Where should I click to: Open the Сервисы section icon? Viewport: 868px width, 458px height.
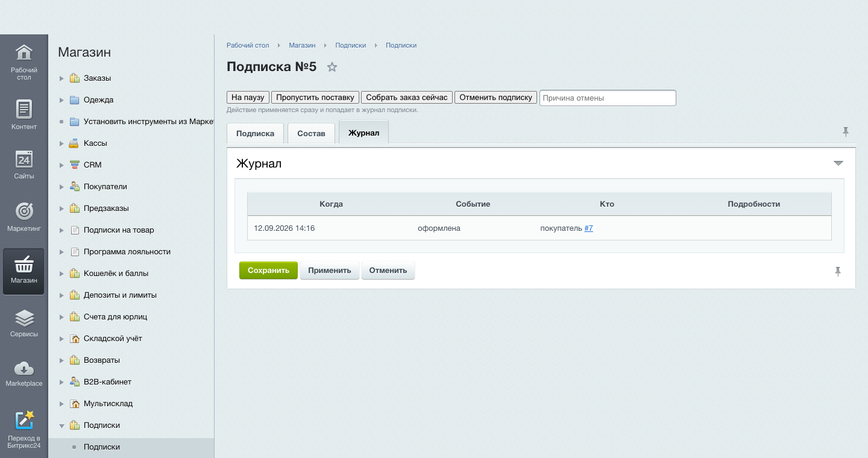[24, 318]
